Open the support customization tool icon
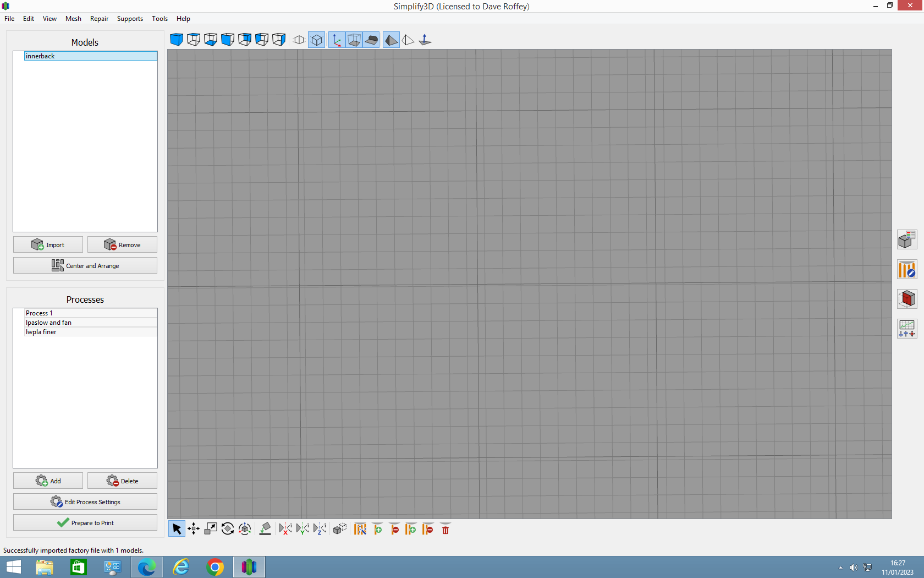Image resolution: width=924 pixels, height=578 pixels. [x=907, y=269]
